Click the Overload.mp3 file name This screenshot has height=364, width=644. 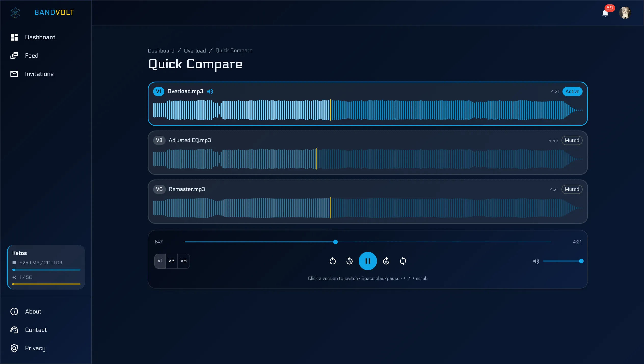pos(185,91)
